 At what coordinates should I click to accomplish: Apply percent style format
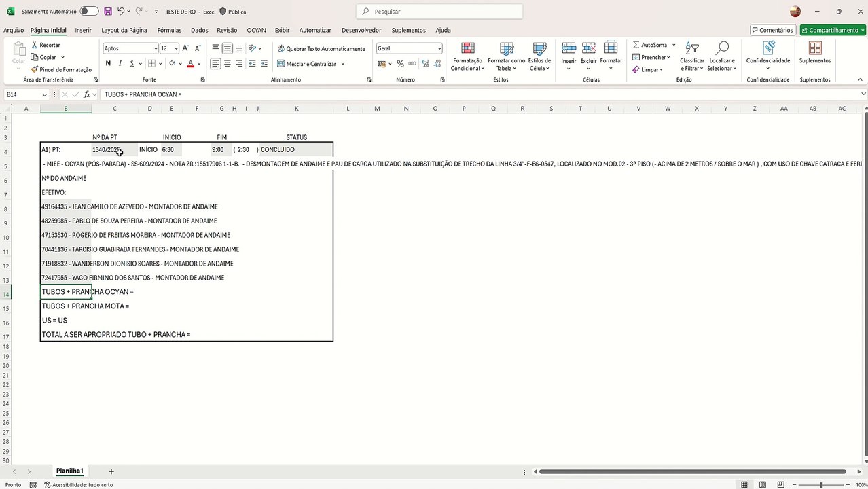pyautogui.click(x=400, y=63)
